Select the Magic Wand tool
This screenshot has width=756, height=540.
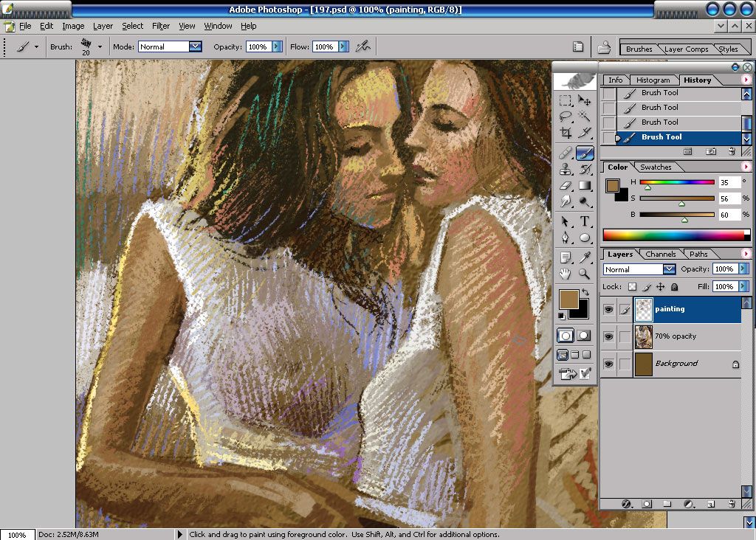click(585, 116)
